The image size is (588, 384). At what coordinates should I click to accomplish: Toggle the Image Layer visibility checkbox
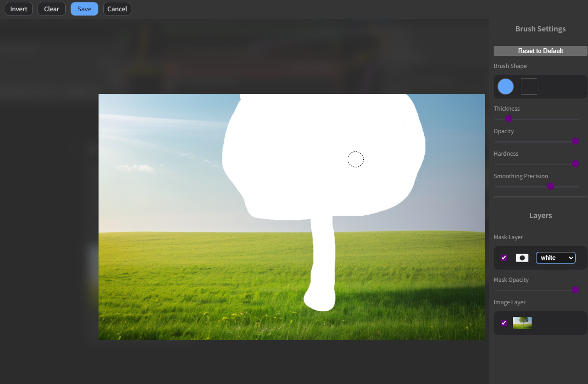[504, 323]
